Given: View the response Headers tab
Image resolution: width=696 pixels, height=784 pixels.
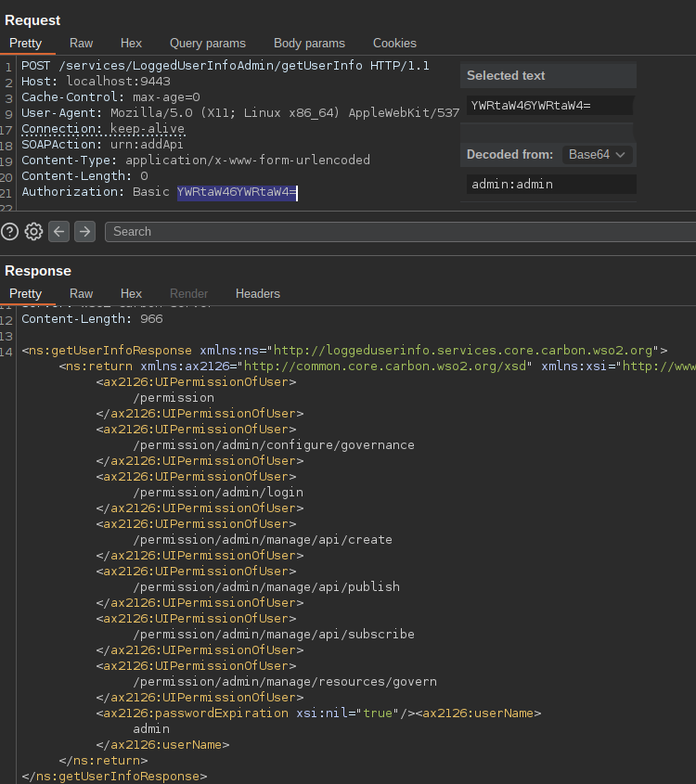Looking at the screenshot, I should [257, 294].
